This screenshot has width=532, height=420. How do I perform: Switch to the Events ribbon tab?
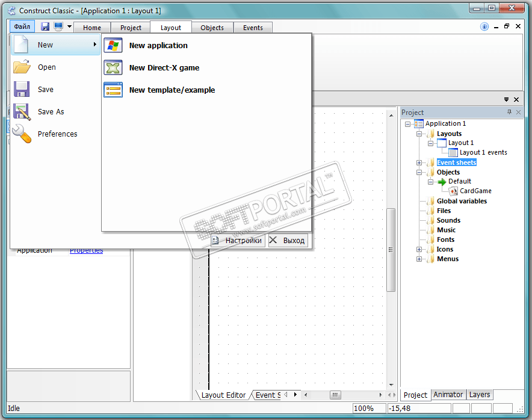point(253,28)
